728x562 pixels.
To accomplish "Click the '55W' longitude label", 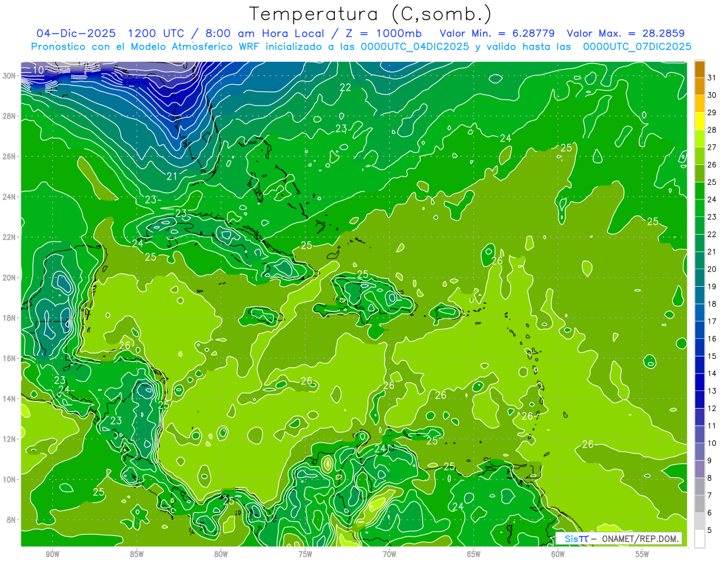I will pyautogui.click(x=642, y=554).
